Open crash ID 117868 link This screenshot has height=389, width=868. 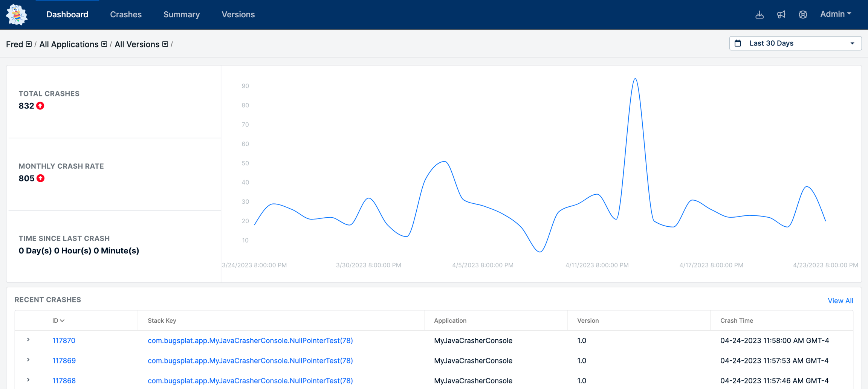[x=64, y=381]
